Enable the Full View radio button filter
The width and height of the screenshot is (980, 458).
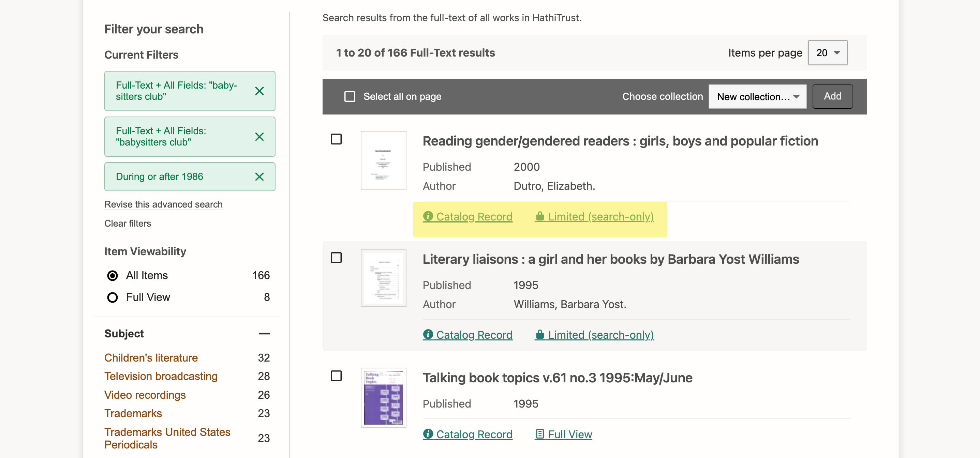point(113,297)
